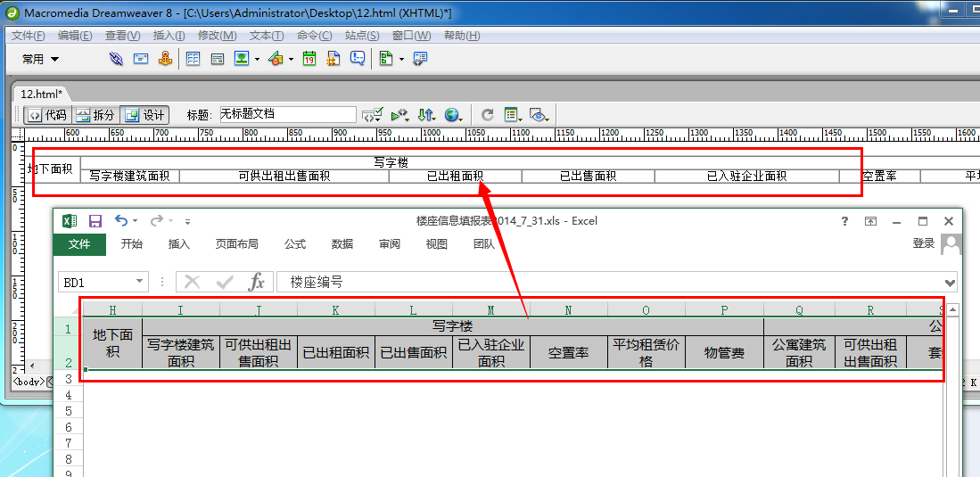Click the 标题 title input field
The image size is (980, 477).
tap(287, 114)
